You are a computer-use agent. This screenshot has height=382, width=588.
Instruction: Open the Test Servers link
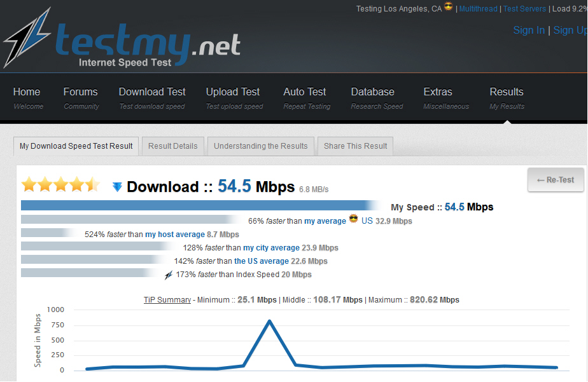point(524,8)
